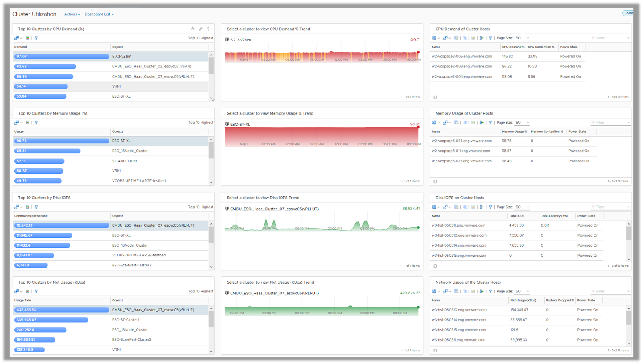Image resolution: width=643 pixels, height=364 pixels.
Task: Open help for the CPU Demand widget
Action: coord(208,29)
